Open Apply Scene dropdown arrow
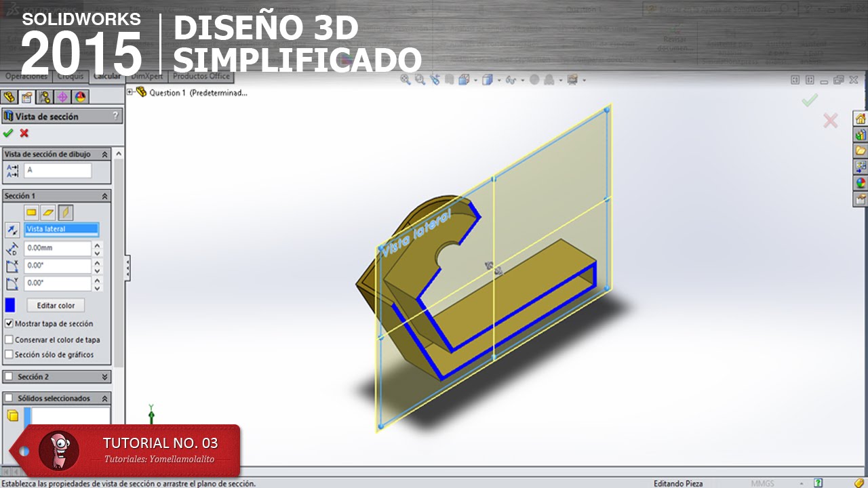This screenshot has width=868, height=488. click(x=559, y=81)
